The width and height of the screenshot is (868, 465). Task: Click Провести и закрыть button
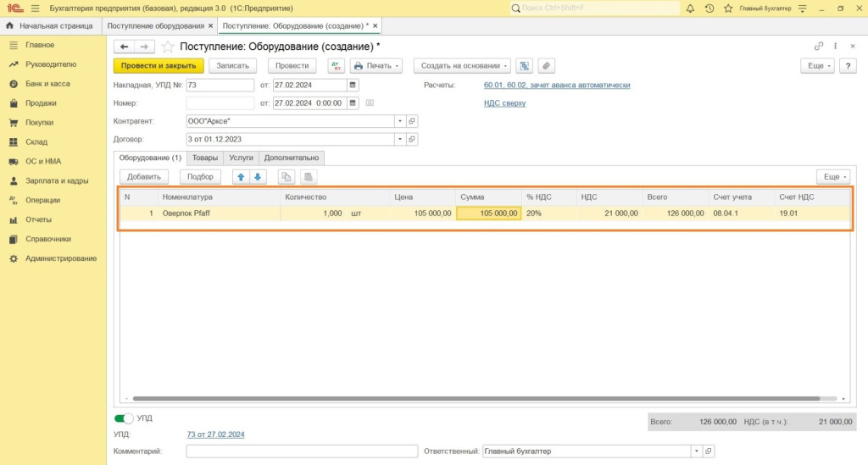point(159,65)
